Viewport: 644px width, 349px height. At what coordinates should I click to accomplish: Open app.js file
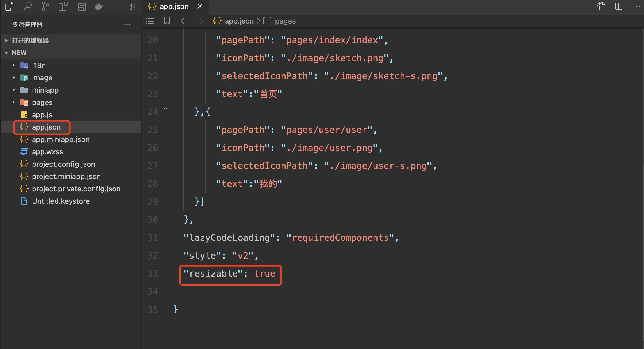71,114
